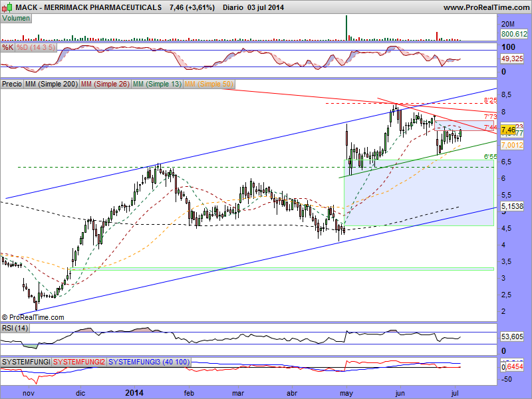Click the jun month on time axis

click(400, 393)
